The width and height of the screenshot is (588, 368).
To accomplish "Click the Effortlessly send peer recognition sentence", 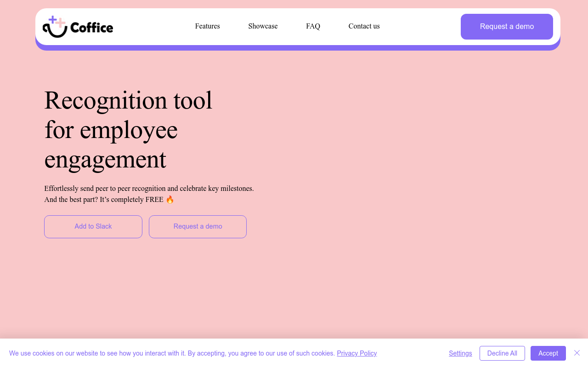I will 149,189.
